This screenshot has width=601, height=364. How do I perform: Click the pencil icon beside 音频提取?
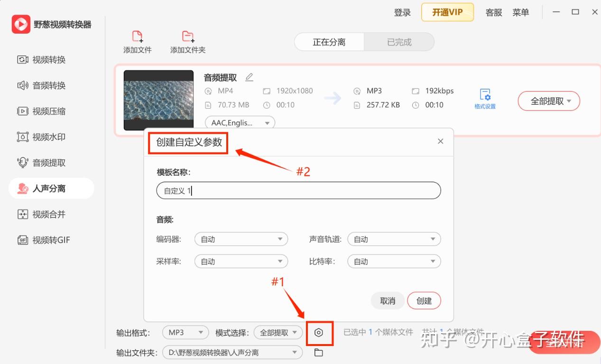(x=249, y=77)
